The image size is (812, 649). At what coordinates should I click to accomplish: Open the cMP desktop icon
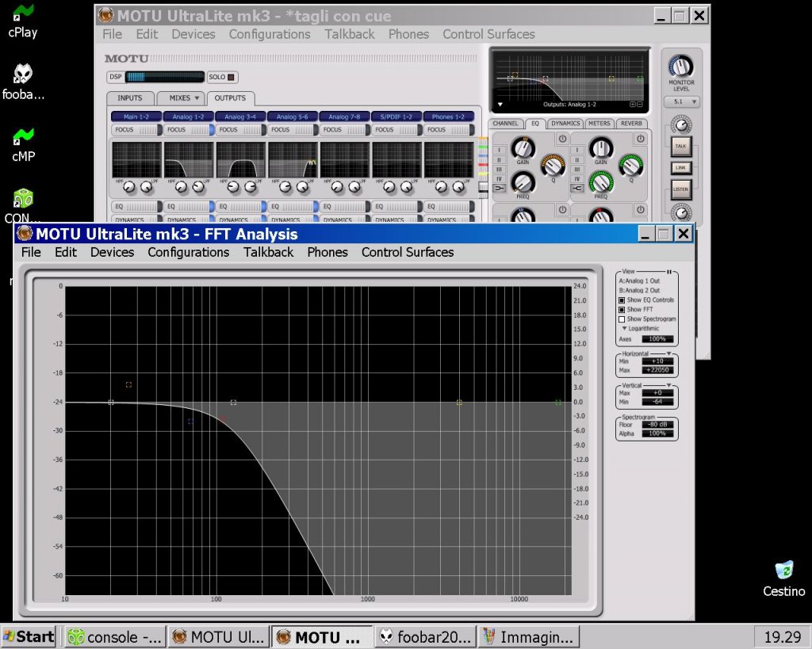coord(23,145)
